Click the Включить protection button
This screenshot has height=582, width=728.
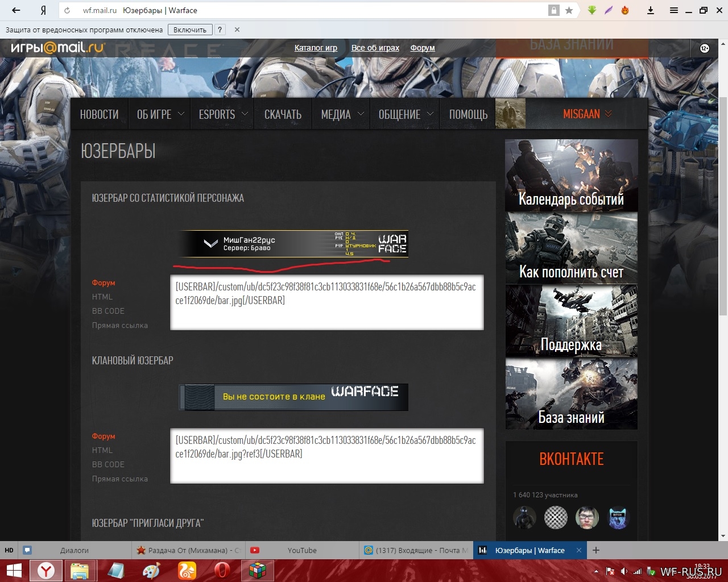190,30
